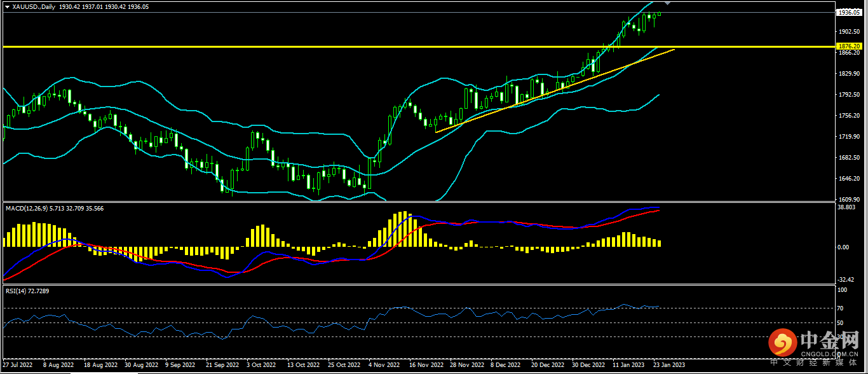Click the 25 Oct 2022 date label
The width and height of the screenshot is (868, 374).
[x=344, y=365]
